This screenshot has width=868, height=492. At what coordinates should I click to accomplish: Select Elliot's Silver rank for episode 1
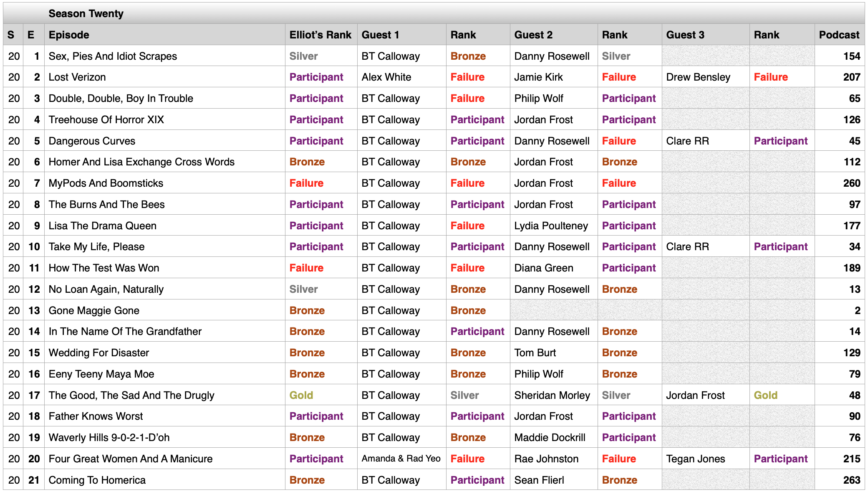[x=303, y=56]
